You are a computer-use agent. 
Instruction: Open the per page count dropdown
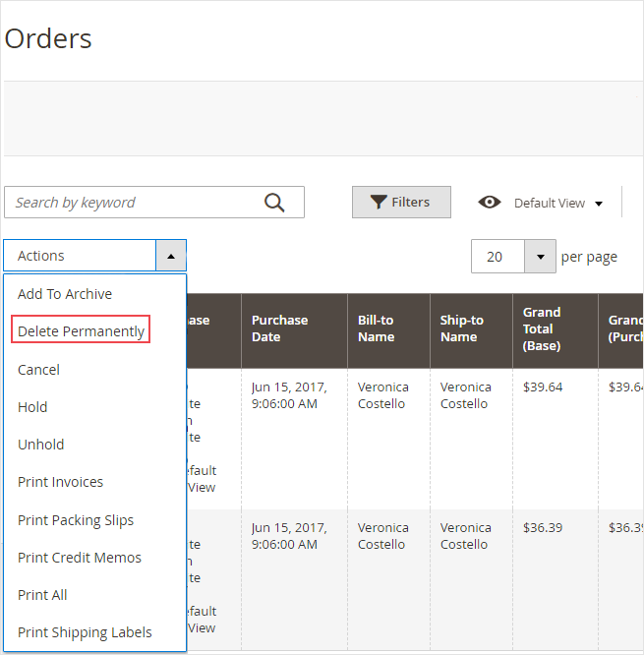(540, 257)
